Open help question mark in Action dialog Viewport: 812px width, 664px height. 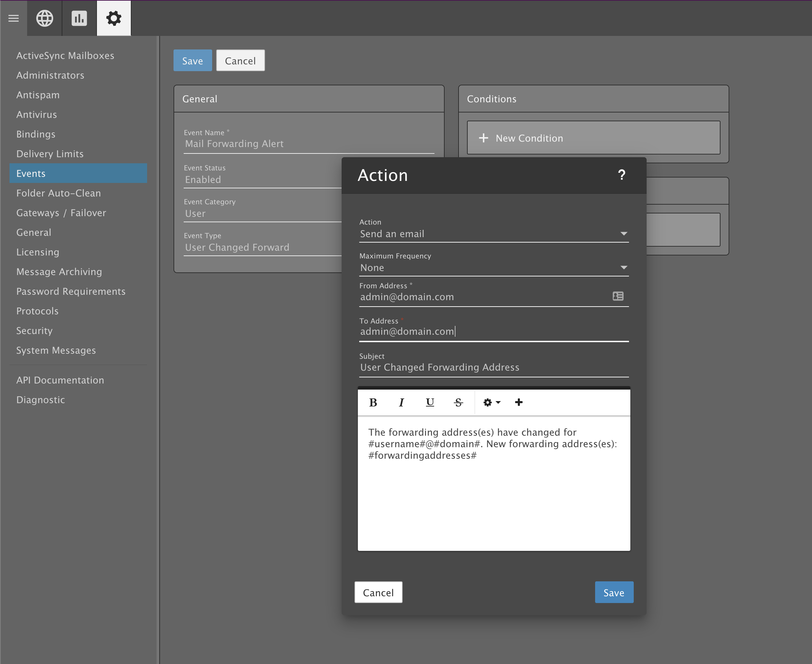tap(622, 175)
